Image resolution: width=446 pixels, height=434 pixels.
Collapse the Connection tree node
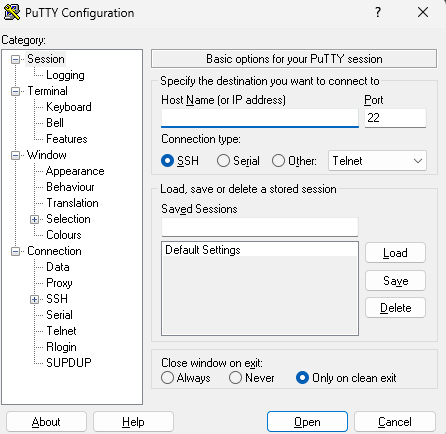pos(15,251)
